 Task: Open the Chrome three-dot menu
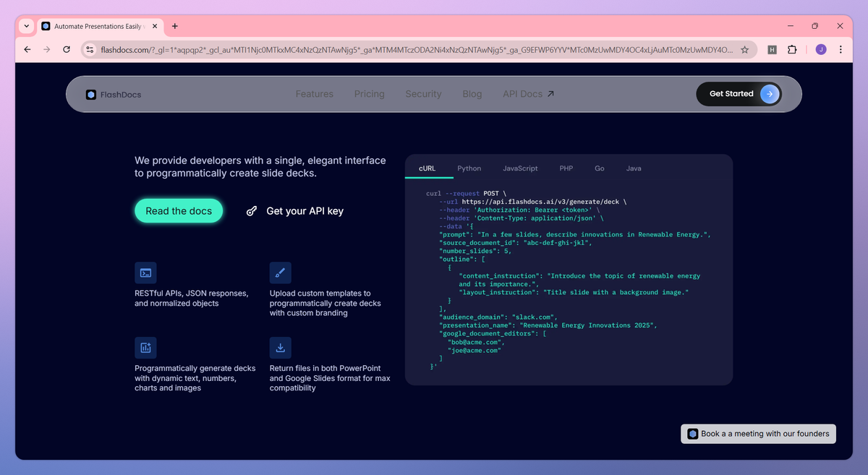(841, 50)
